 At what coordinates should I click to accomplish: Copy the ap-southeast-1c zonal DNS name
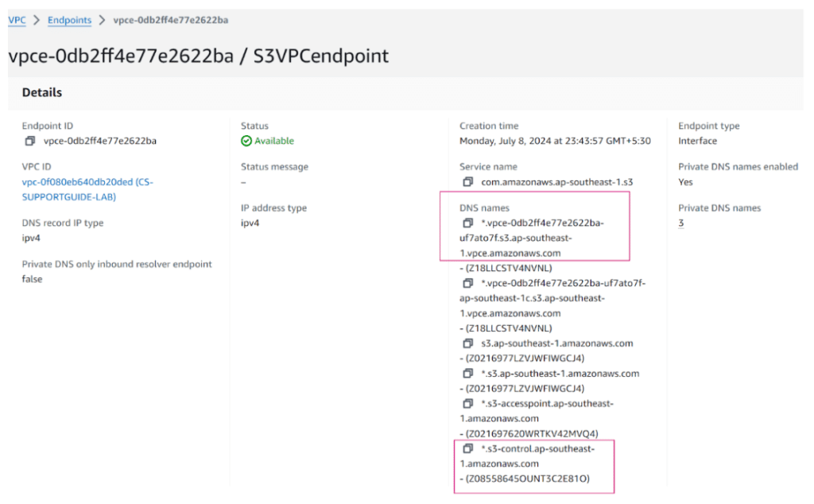click(467, 284)
